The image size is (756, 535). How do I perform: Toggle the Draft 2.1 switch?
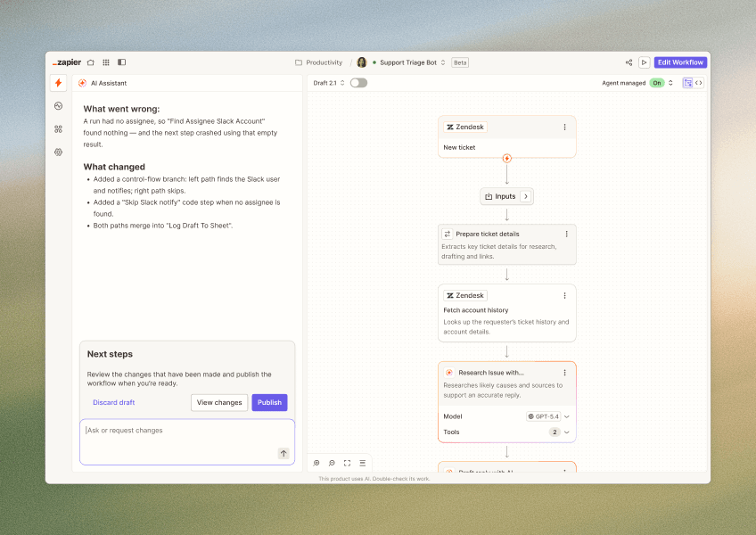pos(358,83)
